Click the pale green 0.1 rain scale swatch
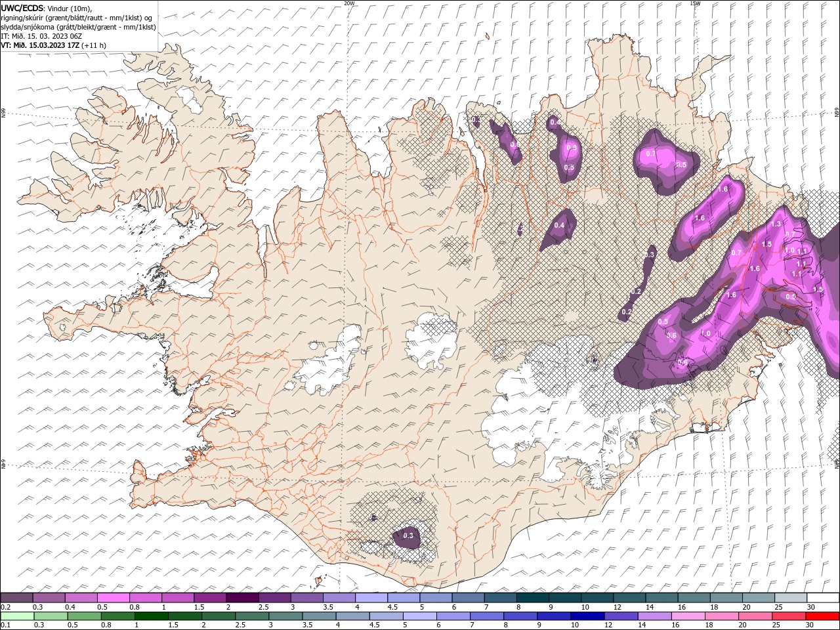Viewport: 840px width, 630px height. (x=16, y=616)
